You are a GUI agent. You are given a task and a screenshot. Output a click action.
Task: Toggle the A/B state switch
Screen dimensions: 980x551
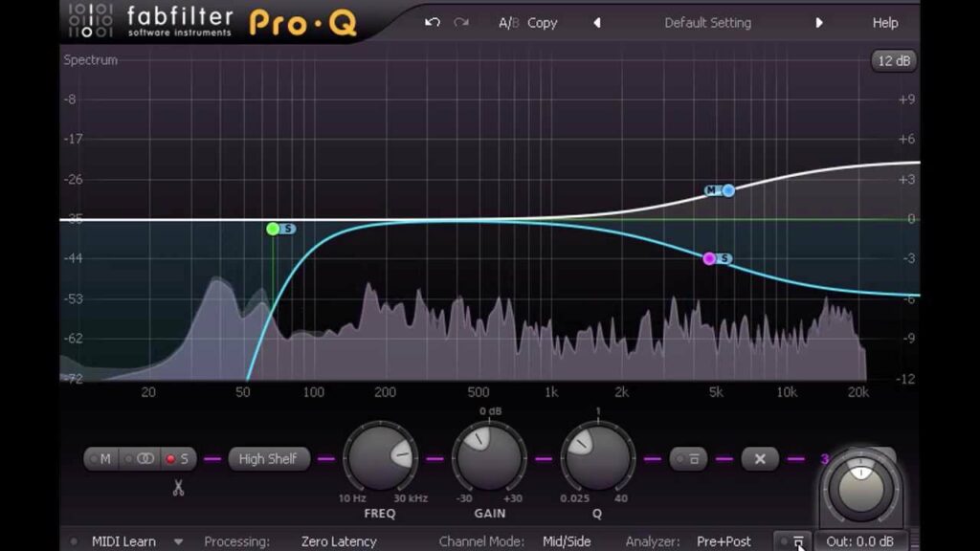click(507, 23)
